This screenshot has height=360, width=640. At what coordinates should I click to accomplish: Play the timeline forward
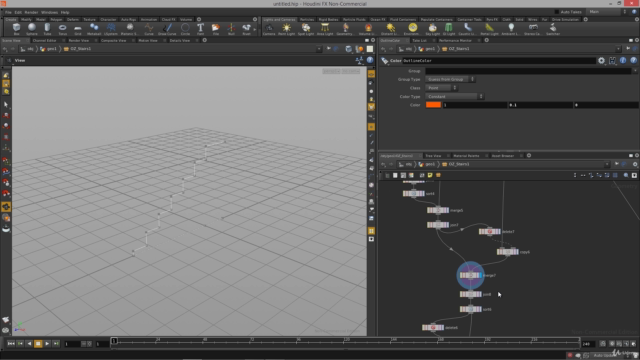47,344
